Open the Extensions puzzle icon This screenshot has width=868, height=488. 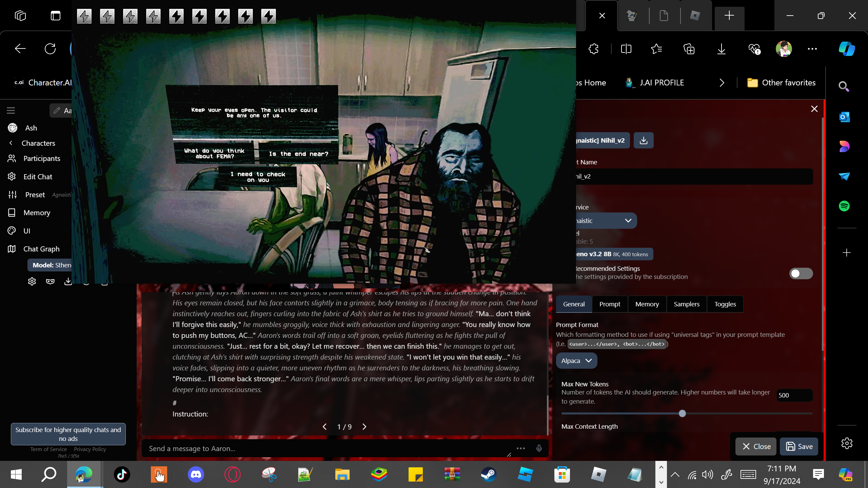pyautogui.click(x=594, y=49)
